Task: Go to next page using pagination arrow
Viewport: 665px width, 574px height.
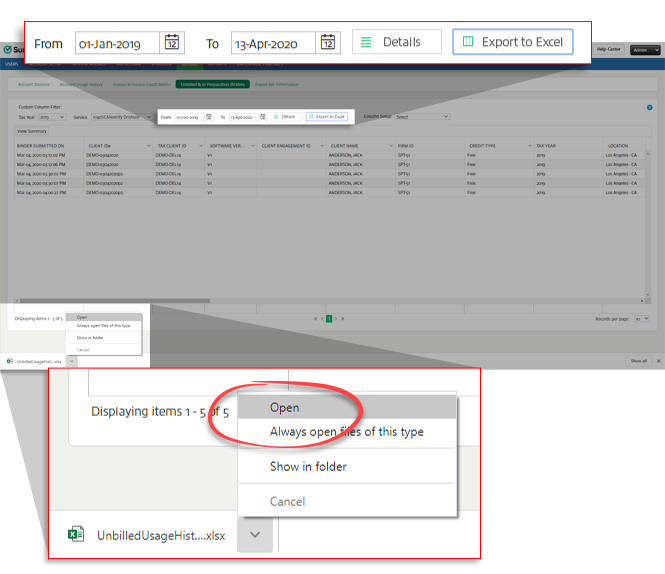Action: pos(335,318)
